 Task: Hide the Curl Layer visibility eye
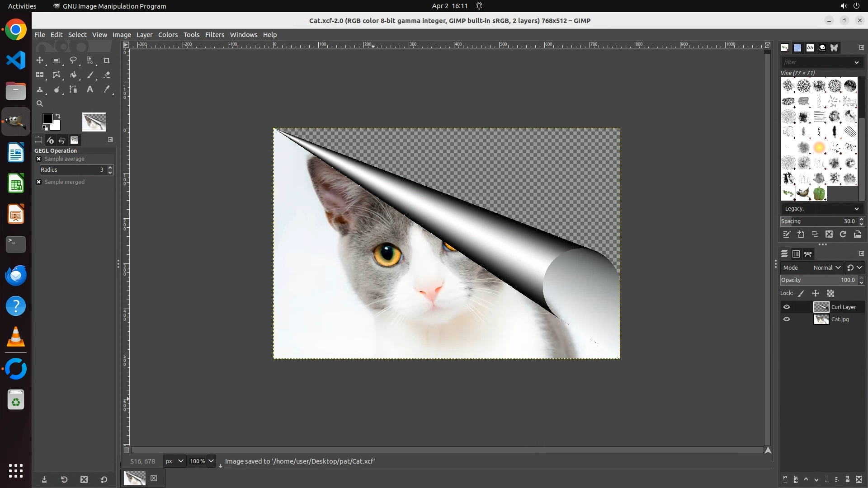tap(787, 307)
